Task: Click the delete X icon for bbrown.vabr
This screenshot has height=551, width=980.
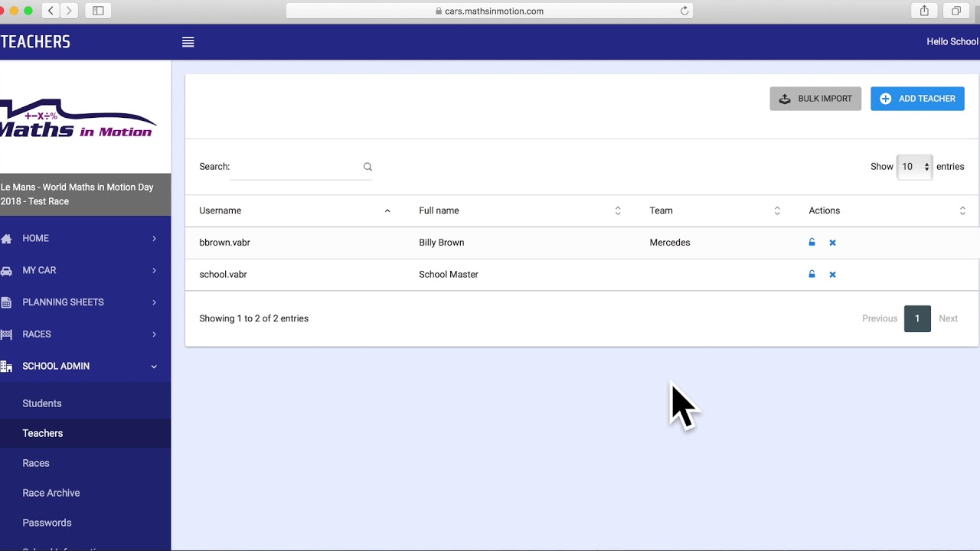Action: point(832,243)
